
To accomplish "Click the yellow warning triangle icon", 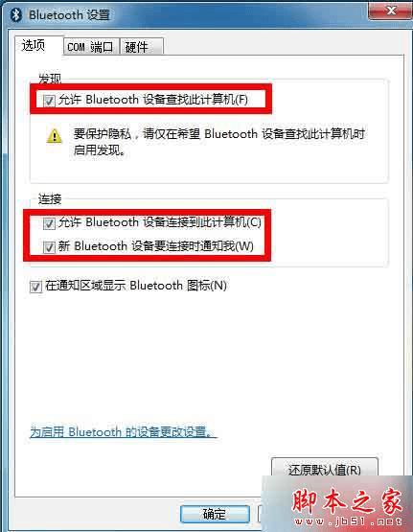I will point(55,136).
